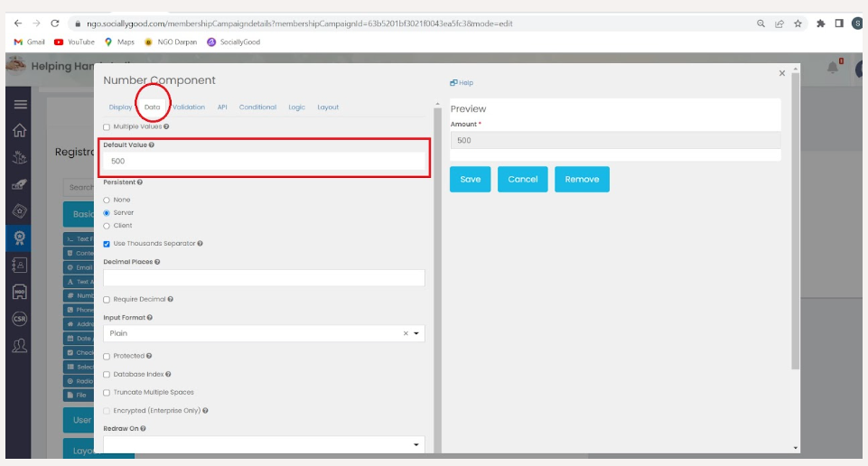Click browser zoom magnifier icon
The width and height of the screenshot is (868, 466).
pos(761,23)
